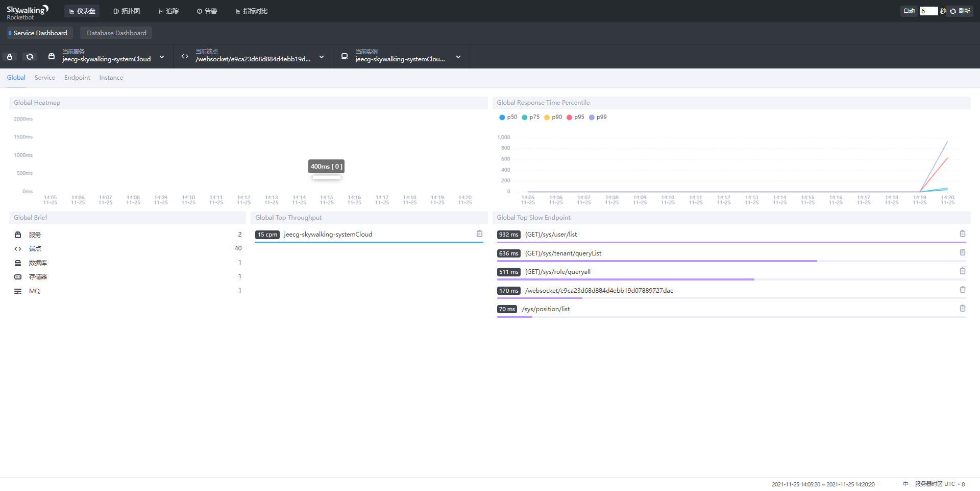Click the time range in the footer

823,484
